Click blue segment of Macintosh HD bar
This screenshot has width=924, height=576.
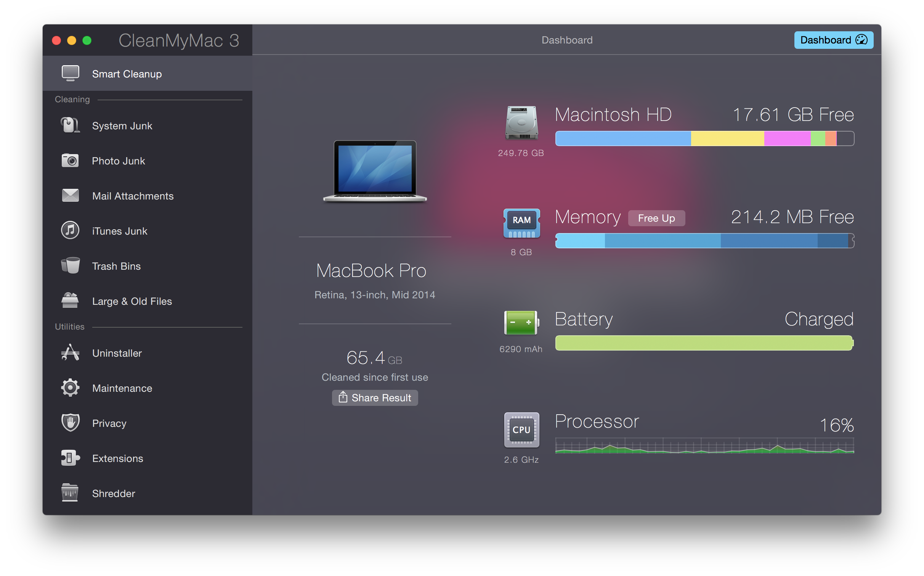(x=623, y=138)
